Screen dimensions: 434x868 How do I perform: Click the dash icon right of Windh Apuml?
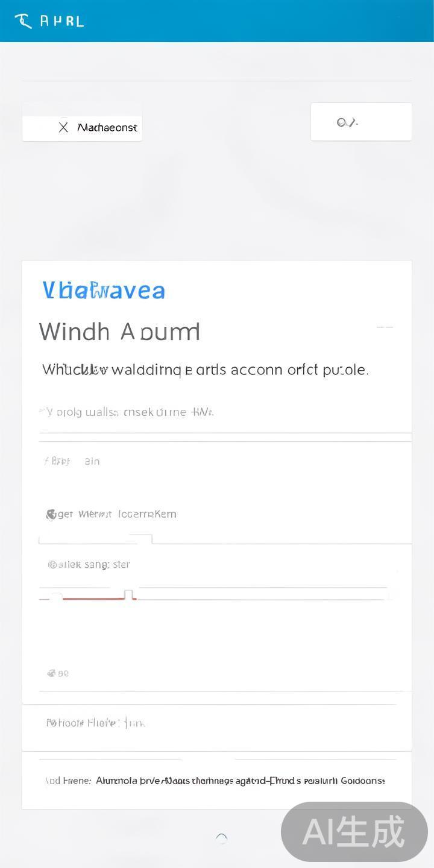(x=384, y=327)
